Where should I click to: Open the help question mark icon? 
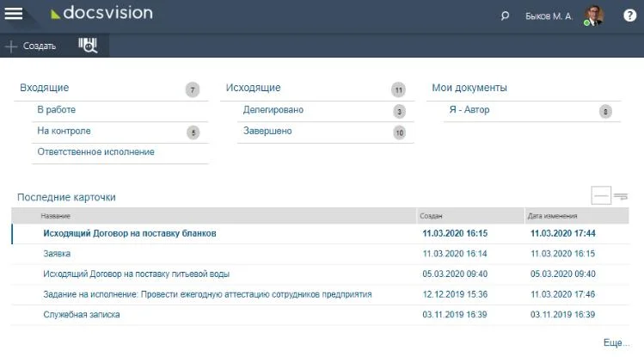629,15
